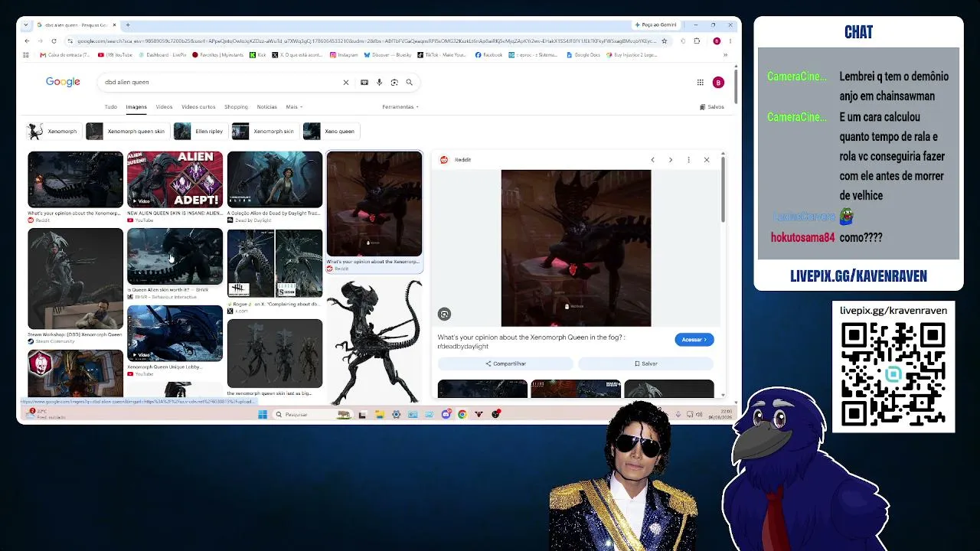Viewport: 980px width, 551px height.
Task: Show more bookmarks with the chevron
Action: (x=725, y=55)
